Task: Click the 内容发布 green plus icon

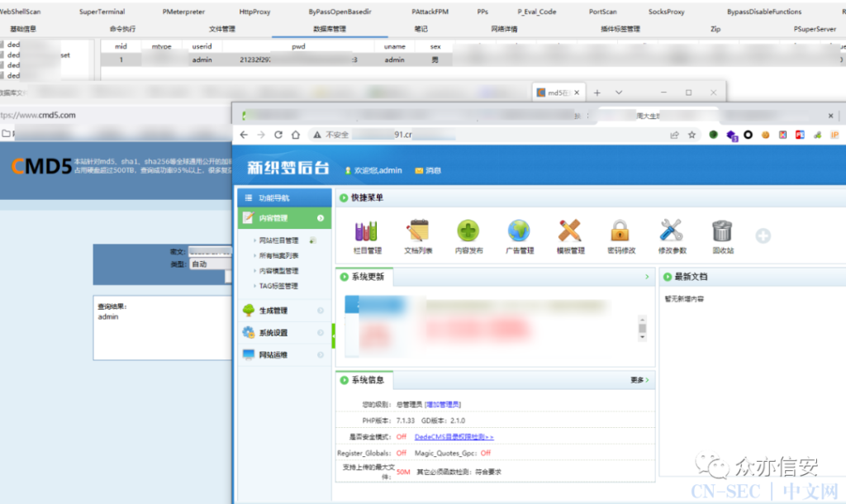Action: tap(468, 231)
